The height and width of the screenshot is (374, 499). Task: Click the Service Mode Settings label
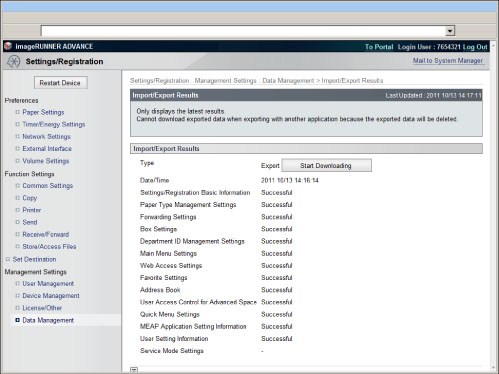pos(172,351)
